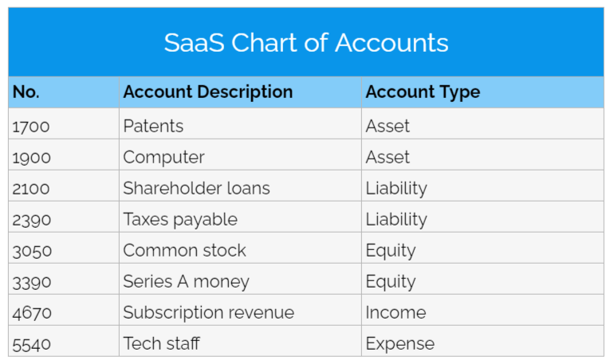Select the Computer account description cell
This screenshot has height=364, width=610.
[163, 157]
